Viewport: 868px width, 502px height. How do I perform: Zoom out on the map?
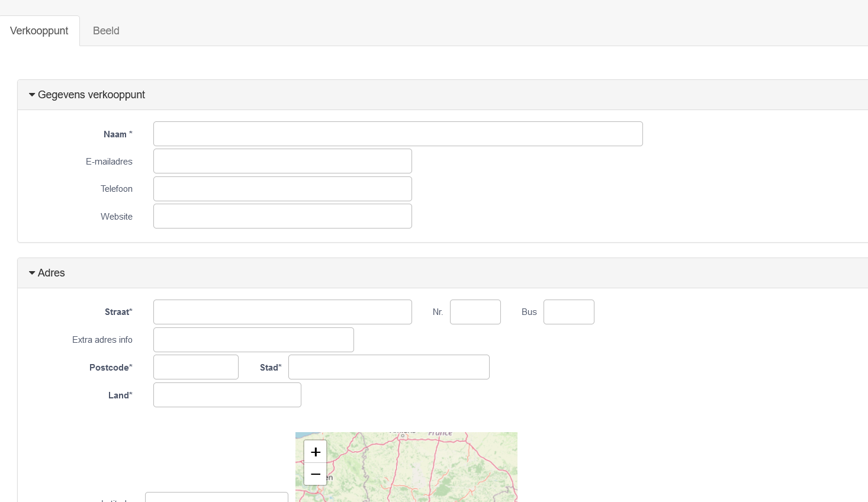315,474
